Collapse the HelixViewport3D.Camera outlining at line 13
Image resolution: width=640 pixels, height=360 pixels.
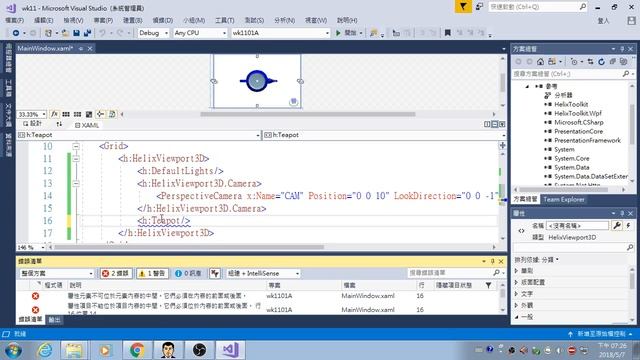coord(76,184)
